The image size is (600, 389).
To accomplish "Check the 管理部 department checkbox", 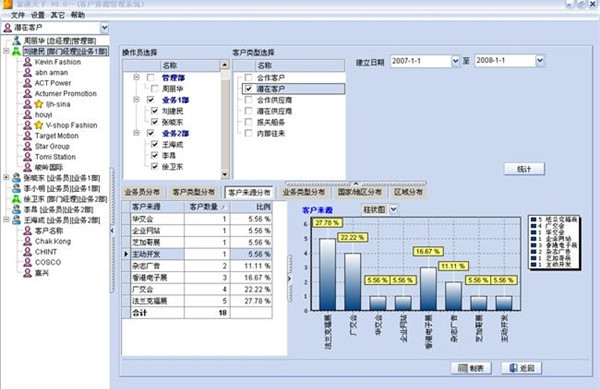I will pos(151,78).
